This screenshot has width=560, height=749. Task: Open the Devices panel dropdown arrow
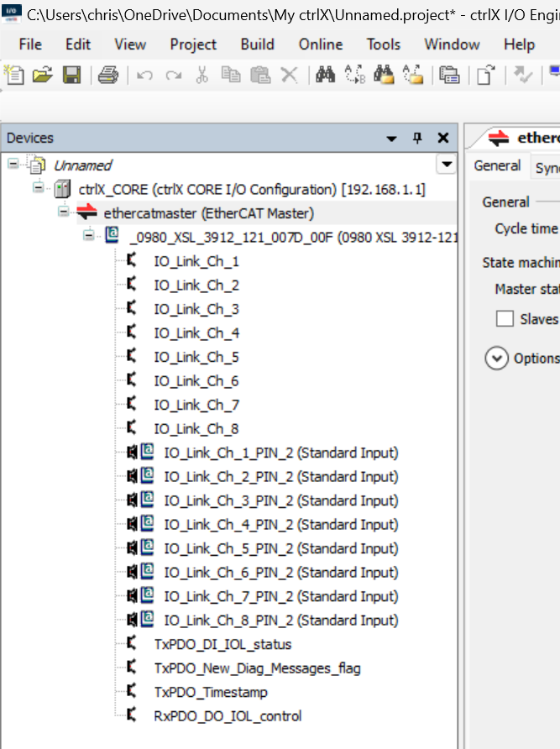(x=391, y=139)
